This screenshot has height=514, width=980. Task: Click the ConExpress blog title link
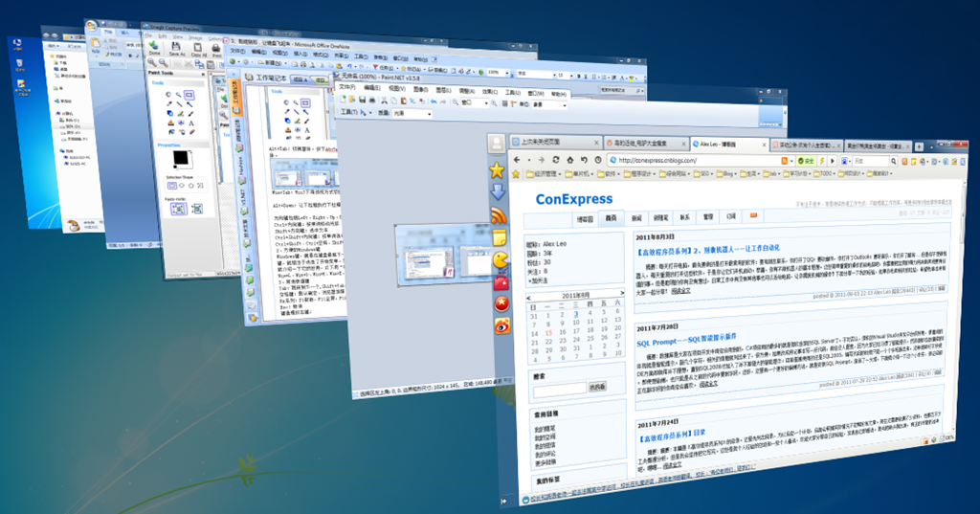[x=574, y=199]
